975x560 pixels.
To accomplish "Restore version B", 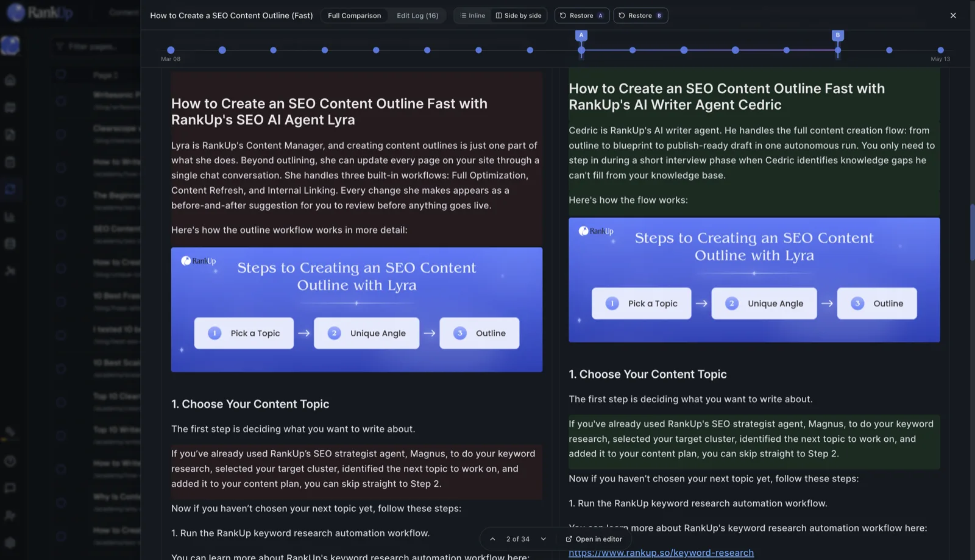I will [640, 15].
